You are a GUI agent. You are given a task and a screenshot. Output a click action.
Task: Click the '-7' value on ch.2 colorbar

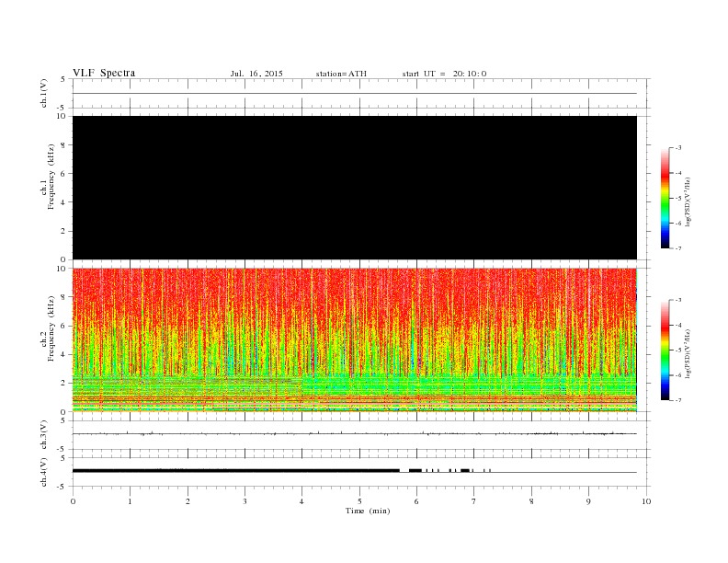[x=678, y=400]
